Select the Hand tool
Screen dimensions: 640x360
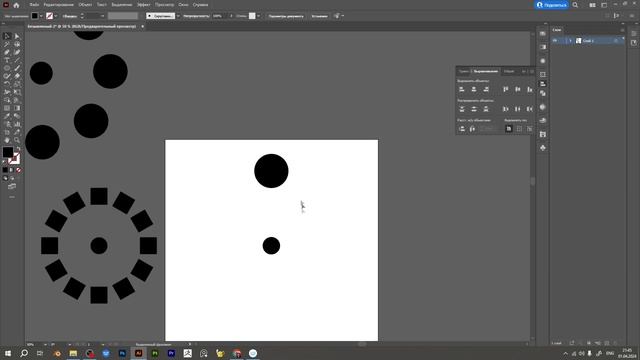pos(7,140)
